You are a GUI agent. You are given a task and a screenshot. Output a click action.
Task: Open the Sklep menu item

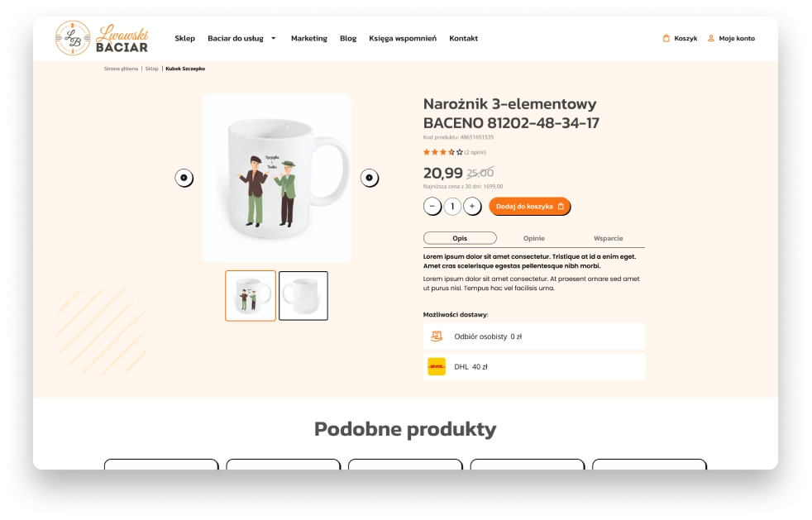pos(185,38)
